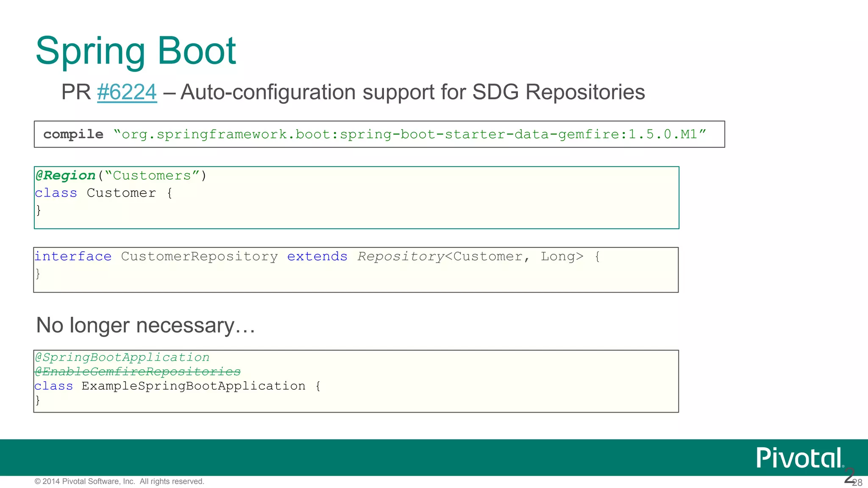The width and height of the screenshot is (868, 488).
Task: Click the @Region annotation
Action: pyautogui.click(x=65, y=175)
